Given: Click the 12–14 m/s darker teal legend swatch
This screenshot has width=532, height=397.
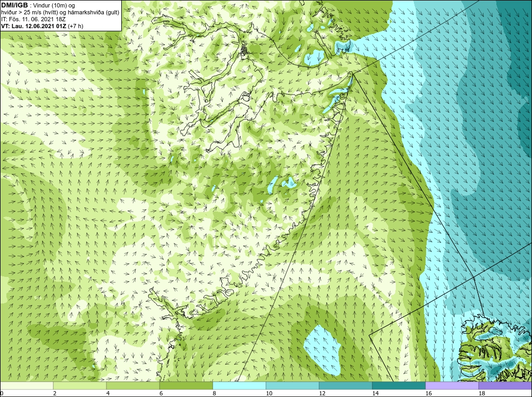Looking at the screenshot, I should (x=346, y=385).
